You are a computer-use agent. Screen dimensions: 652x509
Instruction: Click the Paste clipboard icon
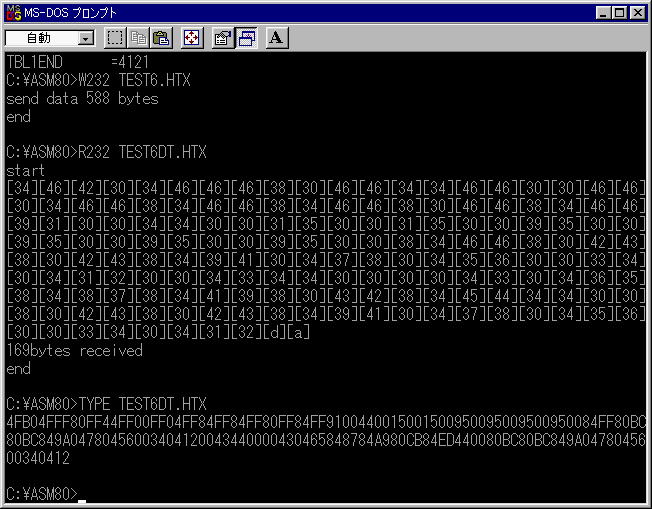click(x=161, y=38)
